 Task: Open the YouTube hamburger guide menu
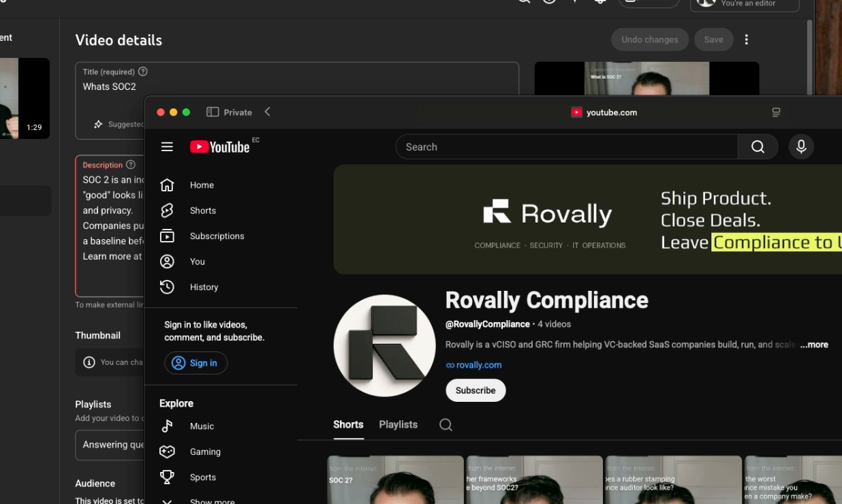click(x=167, y=146)
